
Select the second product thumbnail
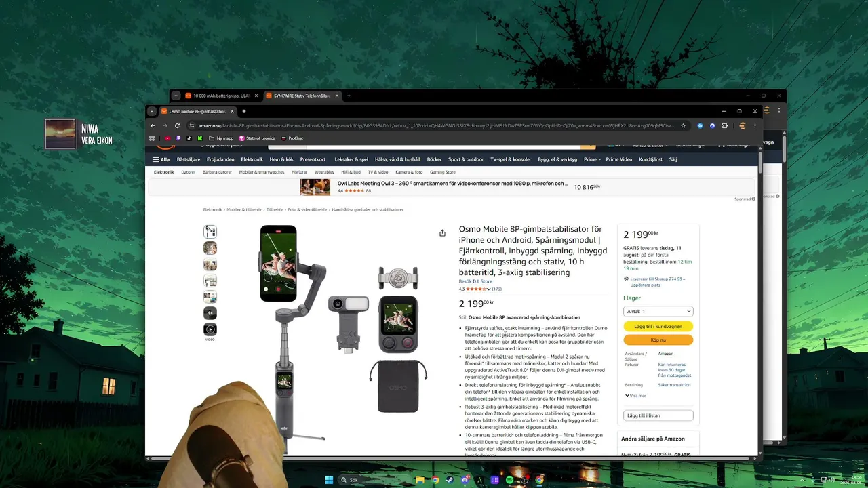pyautogui.click(x=210, y=248)
